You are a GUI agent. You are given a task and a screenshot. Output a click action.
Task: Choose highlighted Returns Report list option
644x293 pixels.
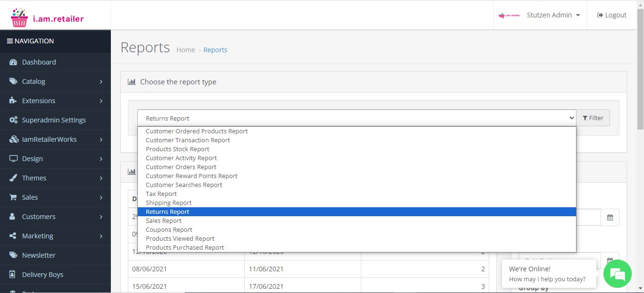pyautogui.click(x=357, y=212)
